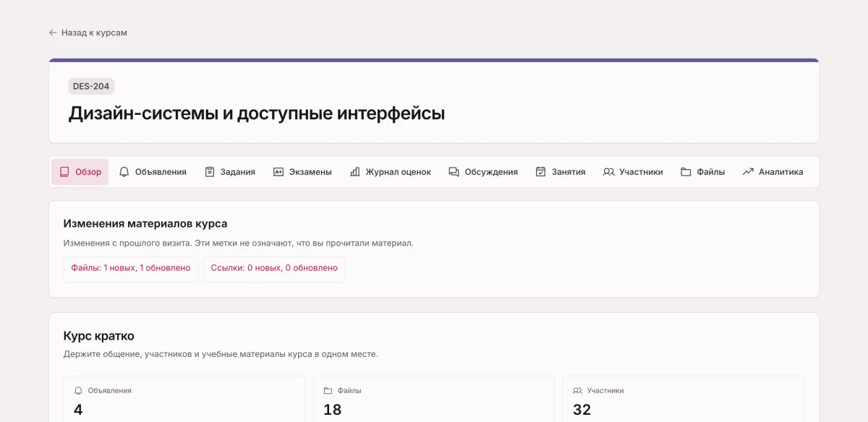Open the Объявления tab
The width and height of the screenshot is (868, 422).
[x=153, y=172]
